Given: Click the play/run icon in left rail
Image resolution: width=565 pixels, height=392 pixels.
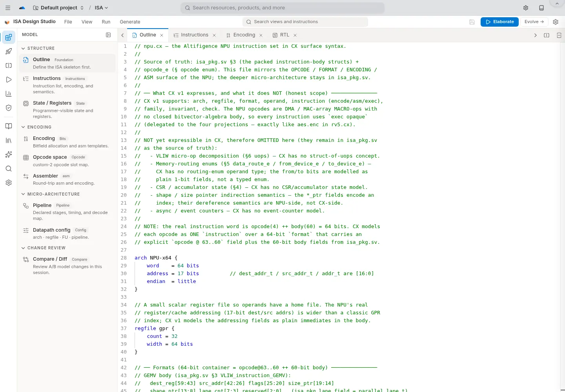Looking at the screenshot, I should 9,80.
